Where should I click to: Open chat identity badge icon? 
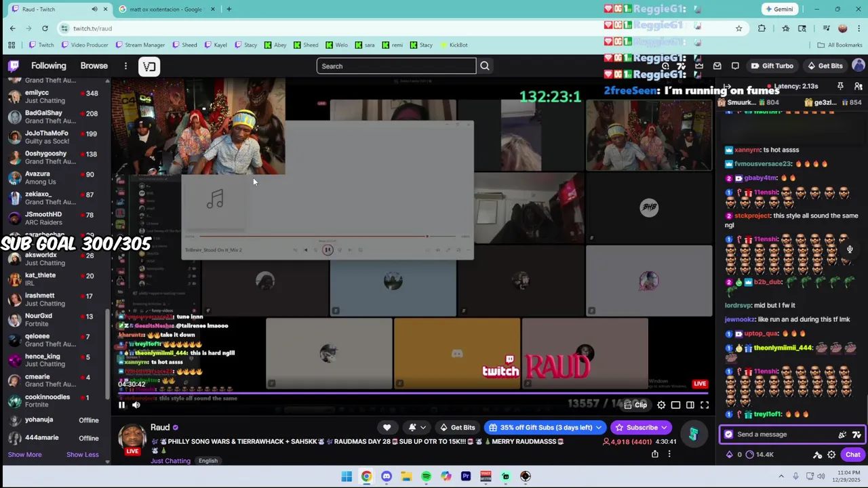(728, 434)
